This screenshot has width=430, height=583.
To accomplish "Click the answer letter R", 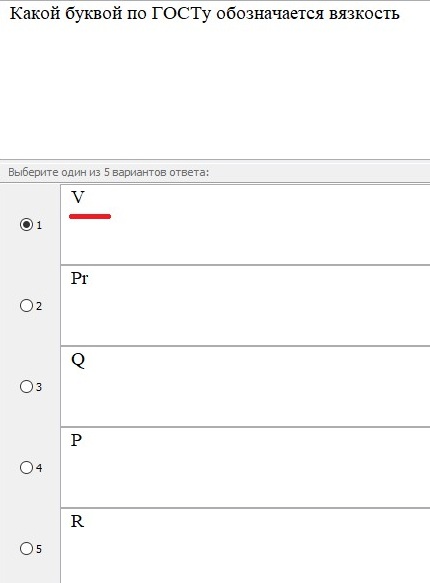I will click(77, 521).
